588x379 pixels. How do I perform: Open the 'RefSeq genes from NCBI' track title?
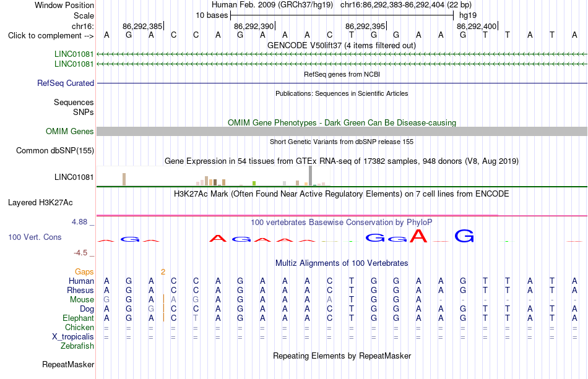point(342,74)
